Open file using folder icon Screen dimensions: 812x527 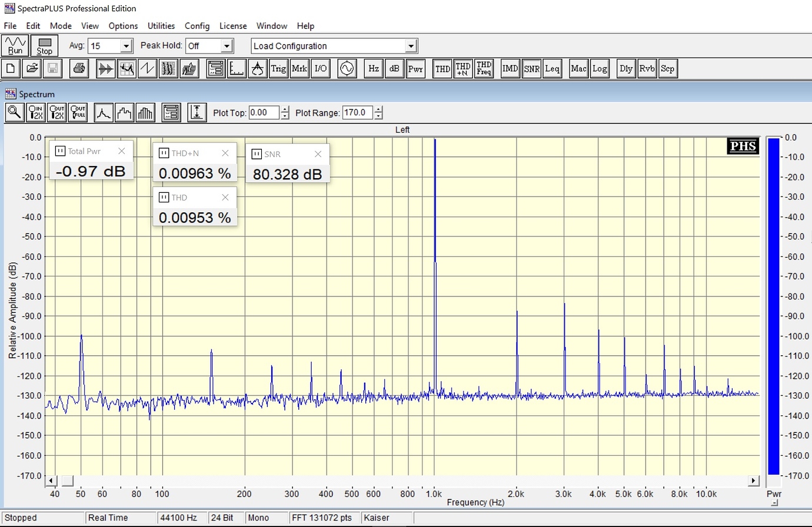(x=32, y=69)
